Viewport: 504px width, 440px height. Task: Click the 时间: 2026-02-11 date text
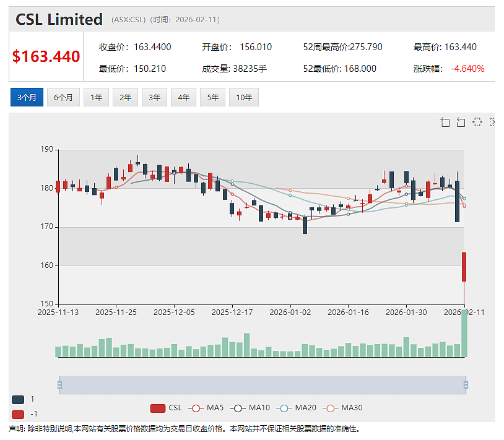pos(185,20)
